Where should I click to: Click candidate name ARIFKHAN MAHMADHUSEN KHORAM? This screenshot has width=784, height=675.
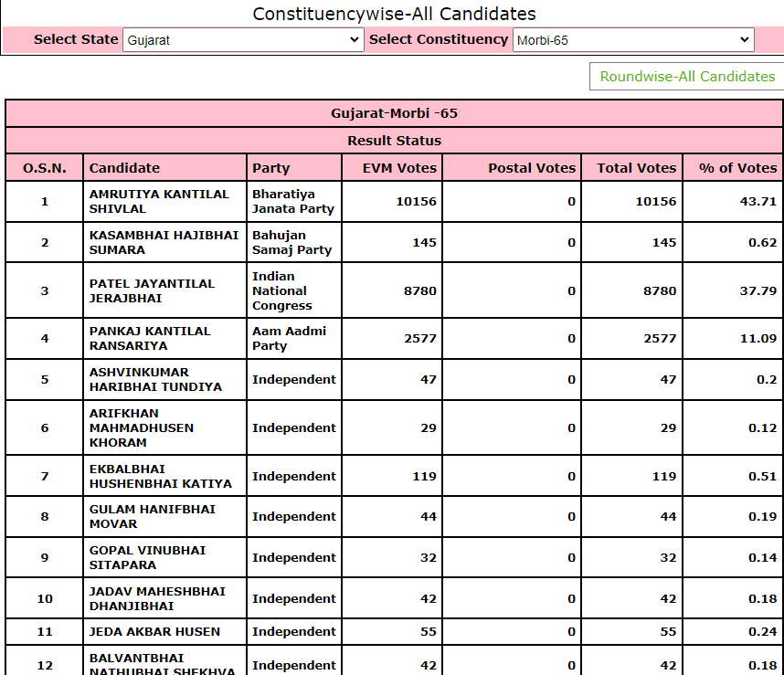pos(142,427)
